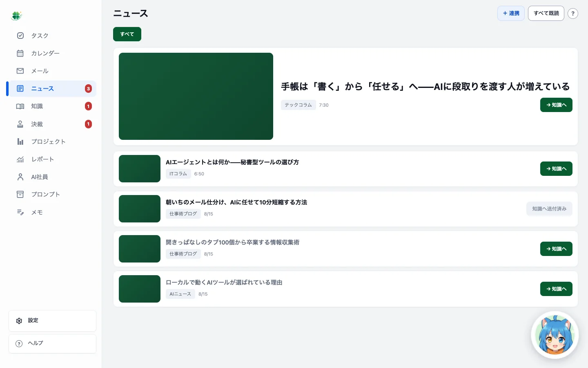Send 開きっぱなしのタブ100個 article to 知識

point(556,249)
